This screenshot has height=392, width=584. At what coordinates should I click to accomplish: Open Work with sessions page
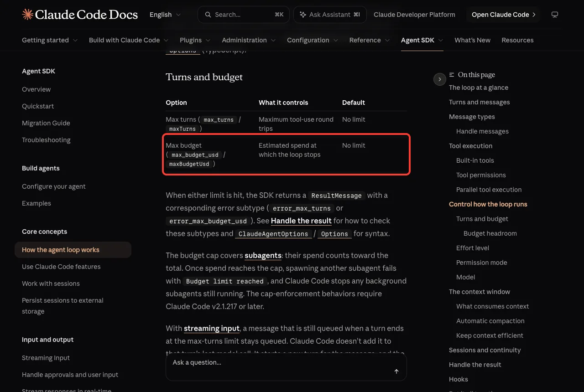click(51, 284)
